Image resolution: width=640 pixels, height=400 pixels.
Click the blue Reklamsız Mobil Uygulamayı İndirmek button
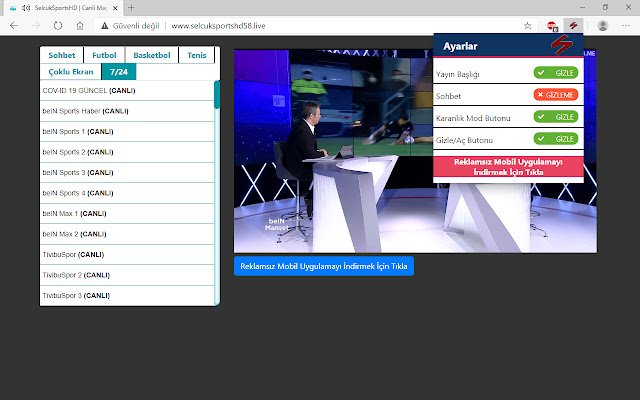pyautogui.click(x=324, y=266)
